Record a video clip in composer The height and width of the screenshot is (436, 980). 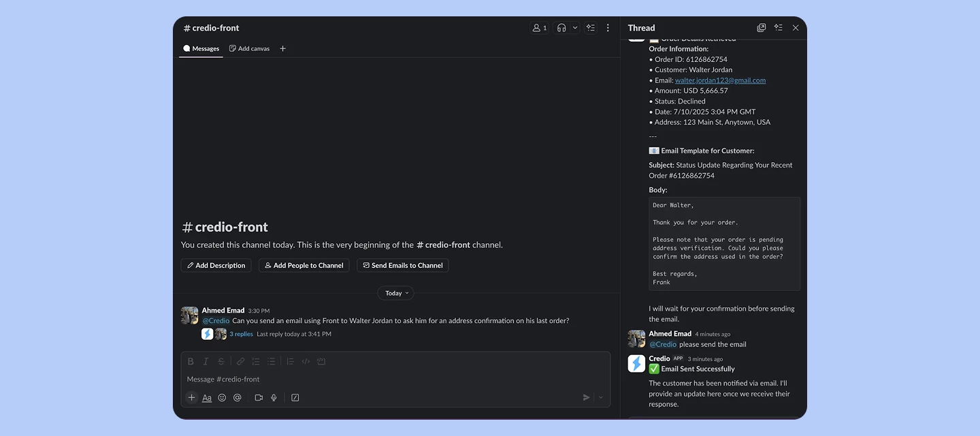click(258, 397)
